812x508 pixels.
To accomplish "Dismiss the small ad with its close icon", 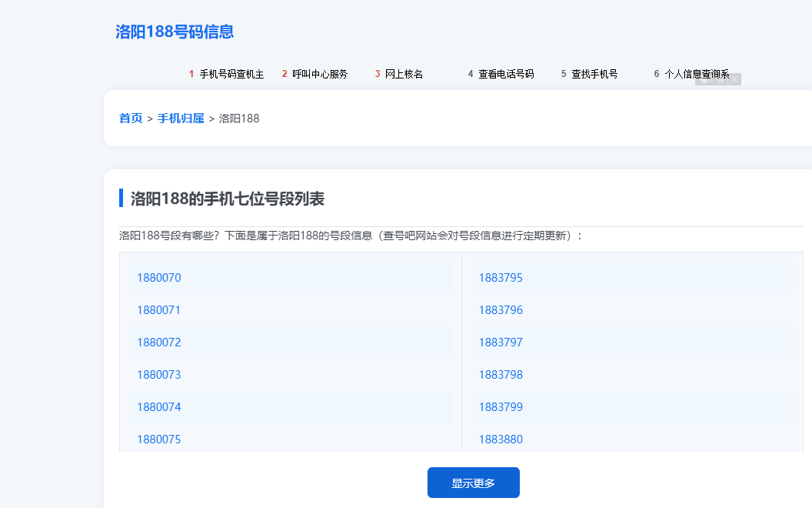I will [735, 79].
